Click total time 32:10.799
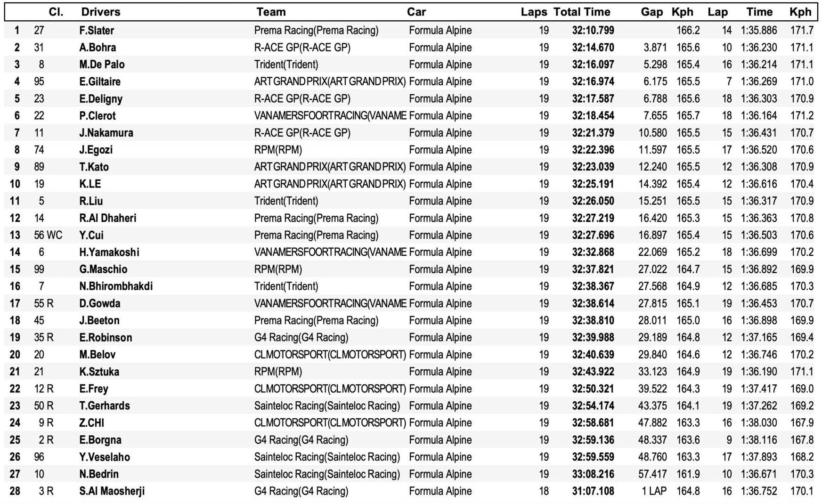This screenshot has height=504, width=822. coord(593,31)
